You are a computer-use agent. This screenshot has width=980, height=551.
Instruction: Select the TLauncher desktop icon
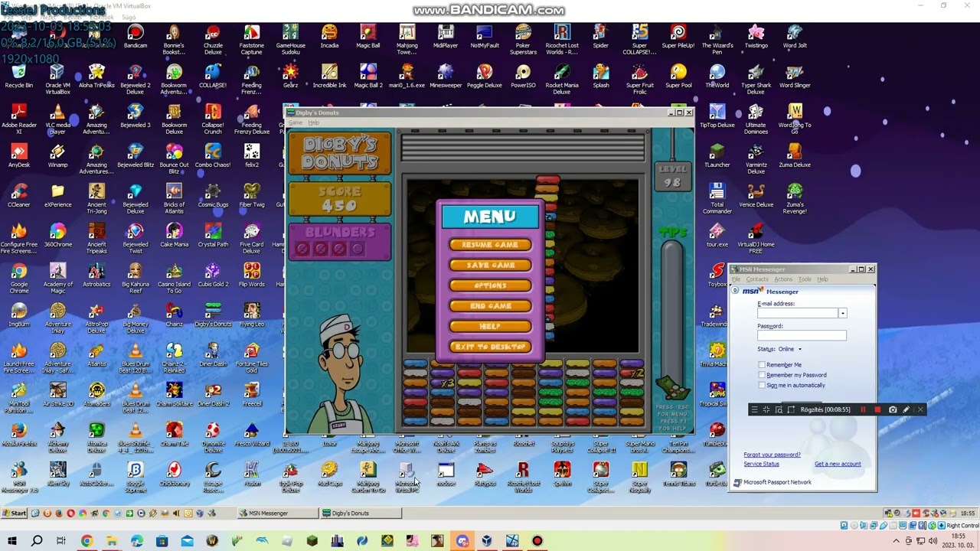[717, 156]
